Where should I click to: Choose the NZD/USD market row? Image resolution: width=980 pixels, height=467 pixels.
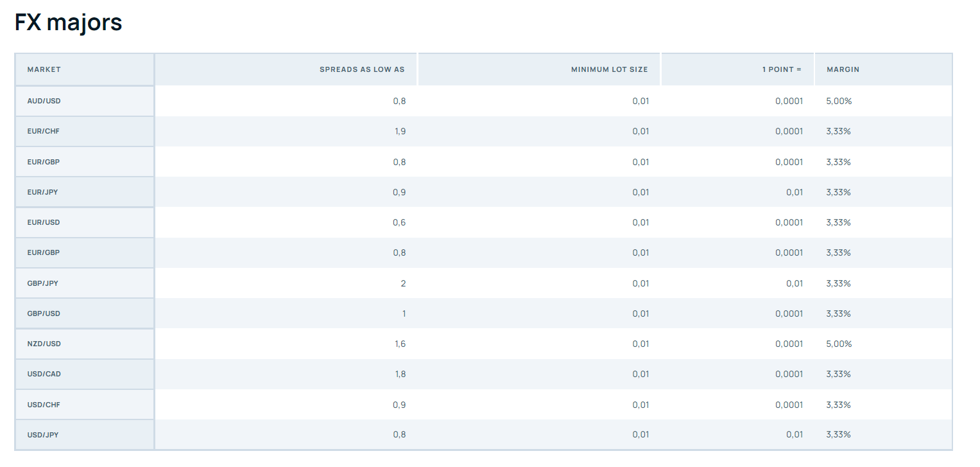click(44, 344)
